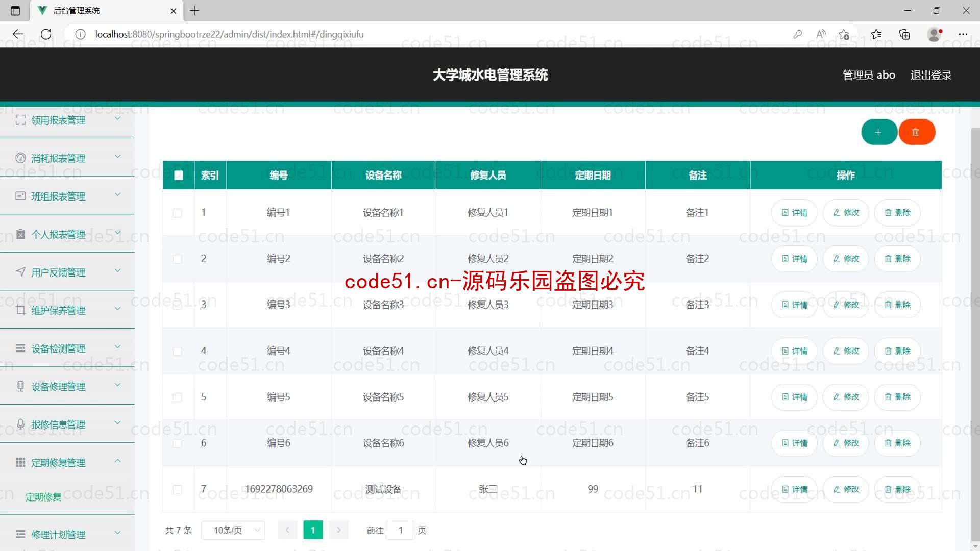Click the 修理计划管理 menu icon
The width and height of the screenshot is (980, 551).
click(20, 534)
